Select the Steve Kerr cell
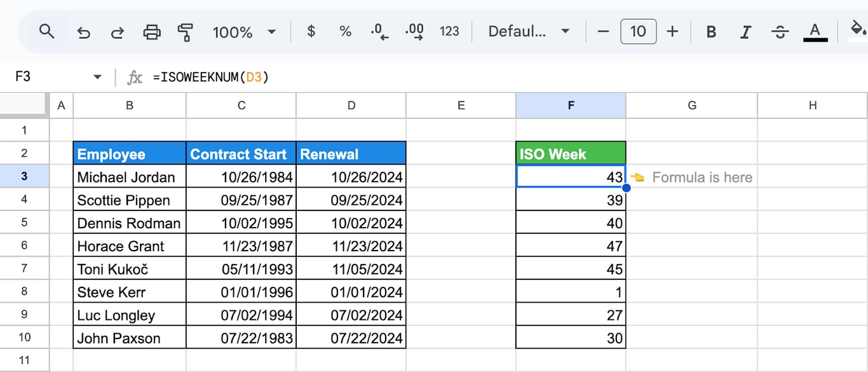 click(130, 292)
